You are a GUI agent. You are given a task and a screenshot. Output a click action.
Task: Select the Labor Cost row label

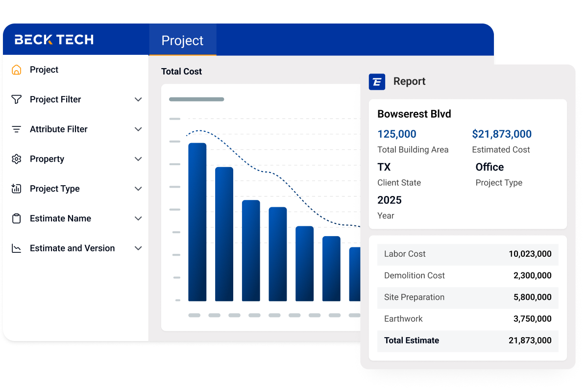405,254
